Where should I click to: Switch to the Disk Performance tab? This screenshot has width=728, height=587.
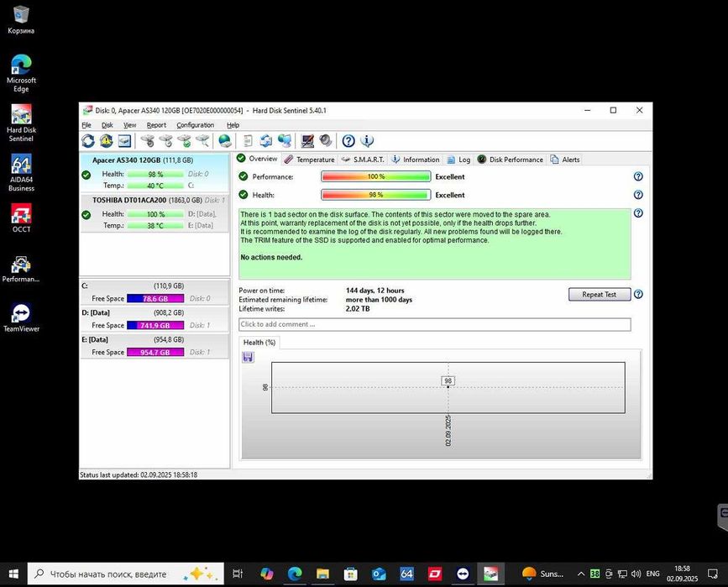tap(511, 160)
